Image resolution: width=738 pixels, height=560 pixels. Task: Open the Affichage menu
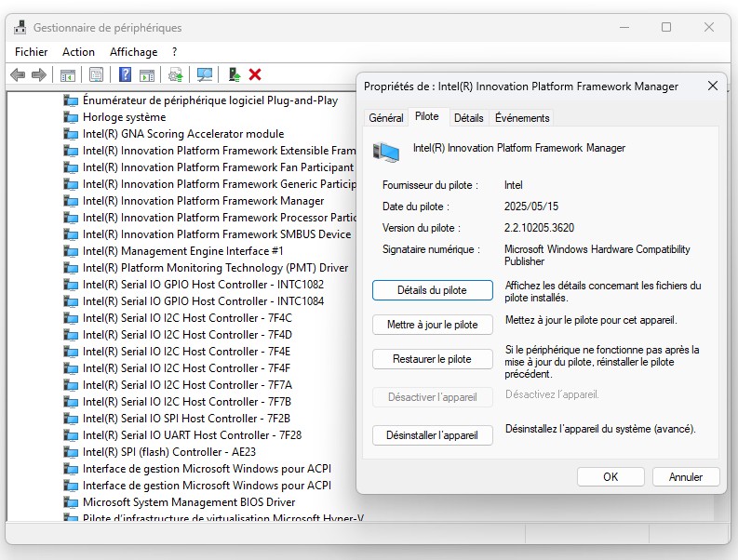pyautogui.click(x=133, y=52)
